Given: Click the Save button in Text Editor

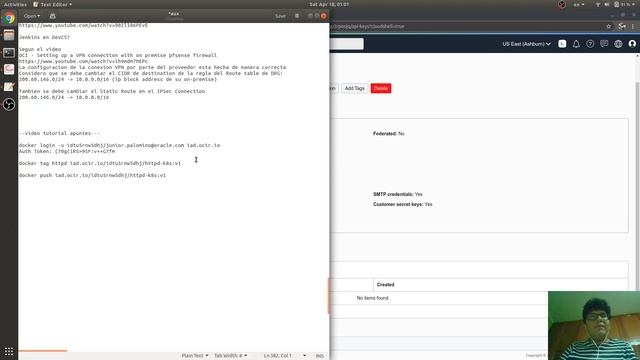Looking at the screenshot, I should (280, 16).
